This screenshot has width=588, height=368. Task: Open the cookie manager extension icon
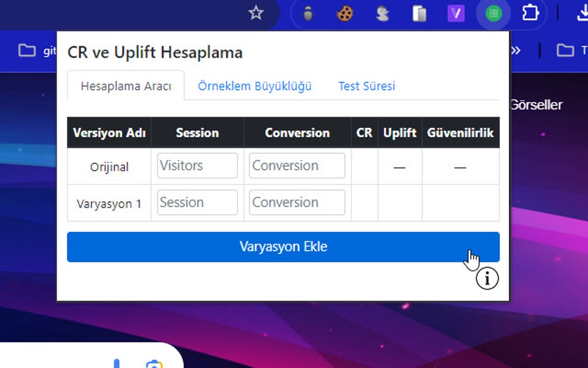[344, 13]
